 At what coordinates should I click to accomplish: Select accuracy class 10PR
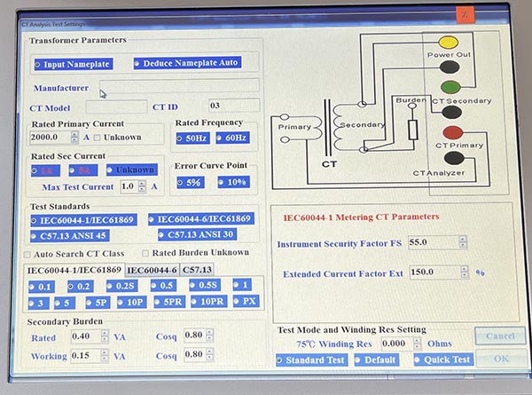point(208,301)
